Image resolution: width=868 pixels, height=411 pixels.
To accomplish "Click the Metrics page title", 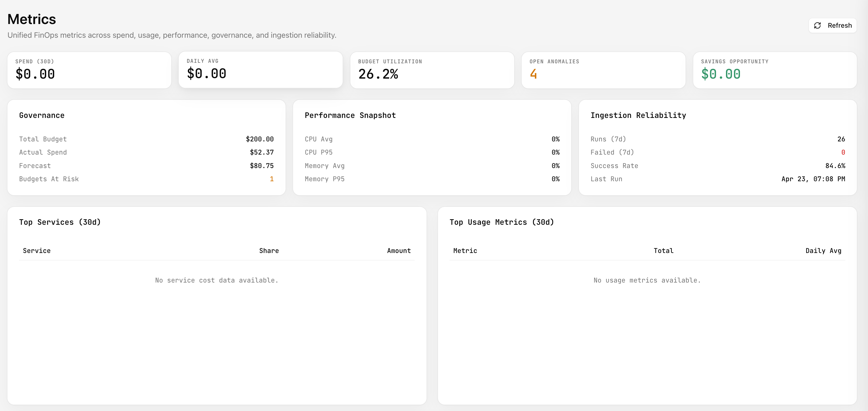I will 31,19.
